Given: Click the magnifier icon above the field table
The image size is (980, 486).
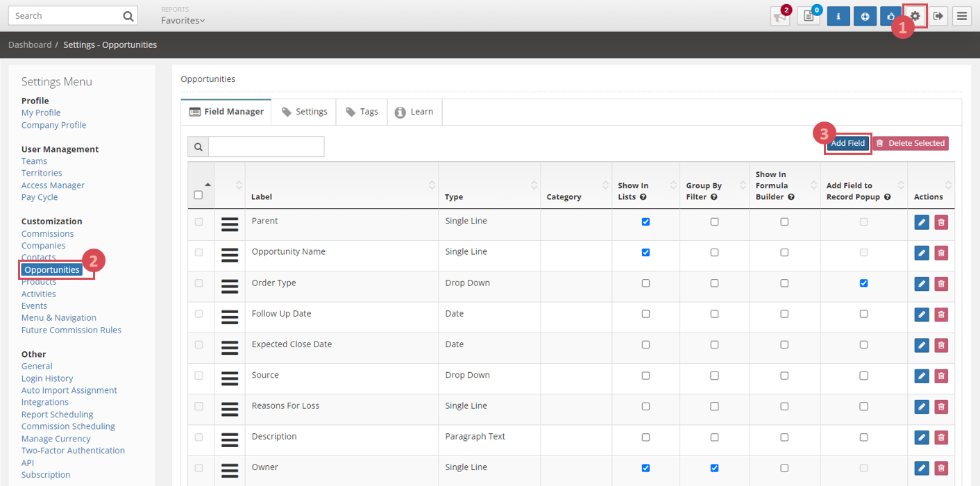Looking at the screenshot, I should (x=198, y=146).
